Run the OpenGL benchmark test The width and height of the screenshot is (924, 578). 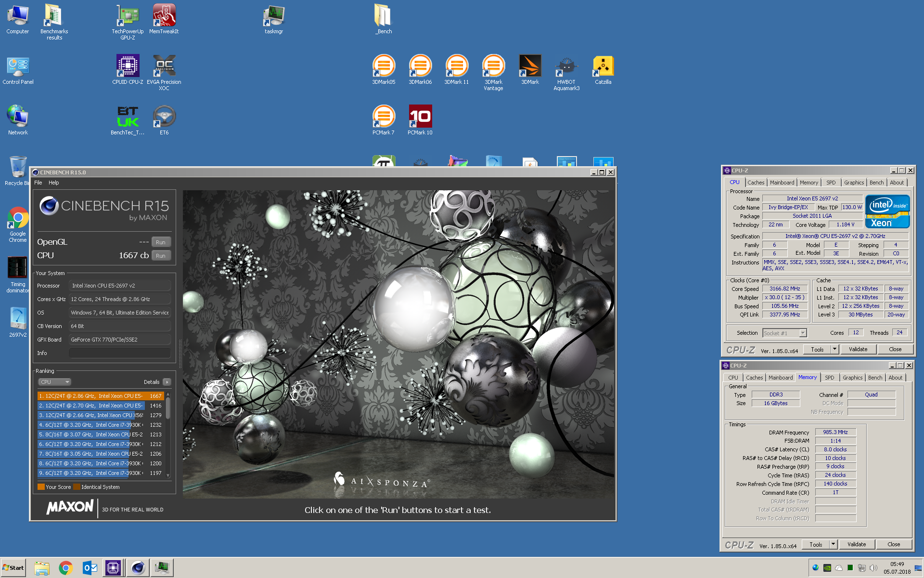161,242
